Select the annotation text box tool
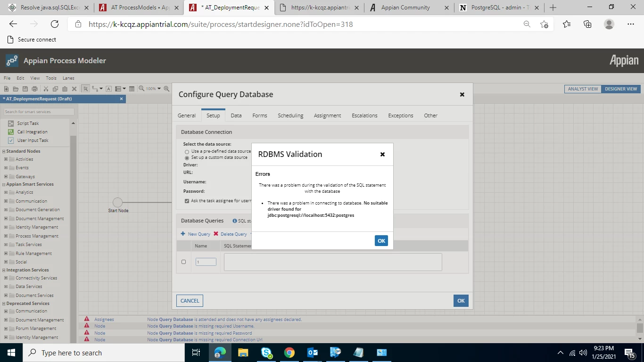644x362 pixels. coord(108,89)
